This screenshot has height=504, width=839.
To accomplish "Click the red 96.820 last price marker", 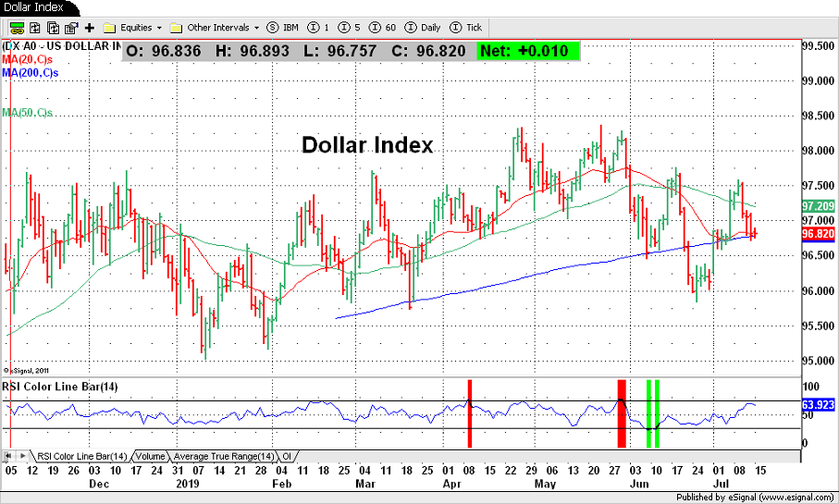I will (818, 234).
